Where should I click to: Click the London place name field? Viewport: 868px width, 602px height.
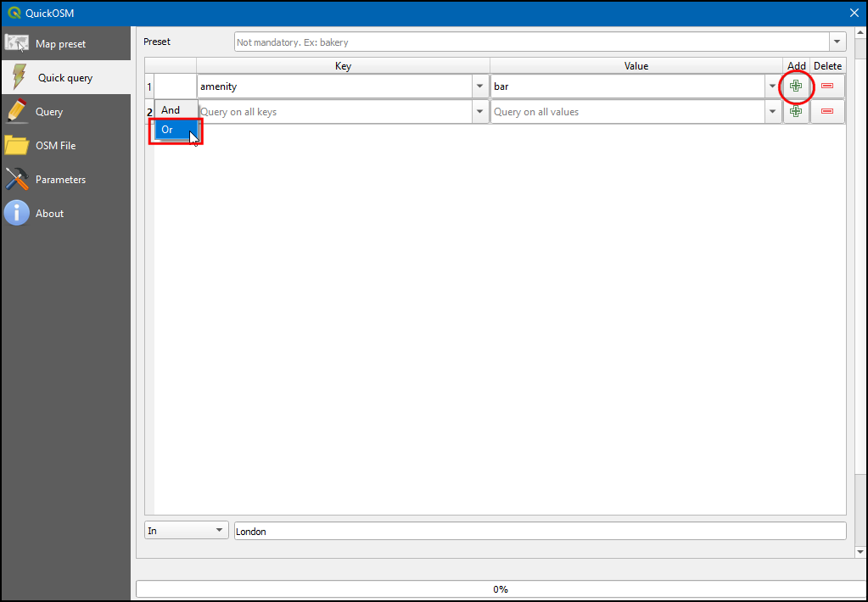click(x=540, y=531)
